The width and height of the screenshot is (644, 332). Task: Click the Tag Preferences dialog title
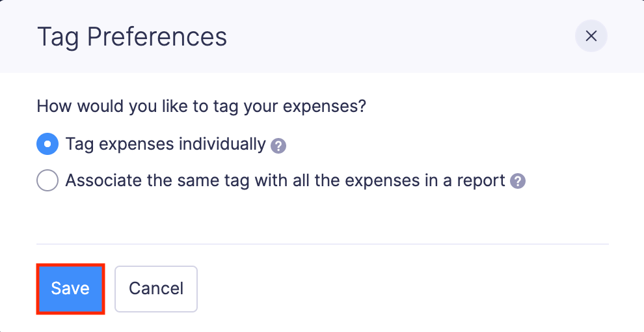[x=132, y=37]
